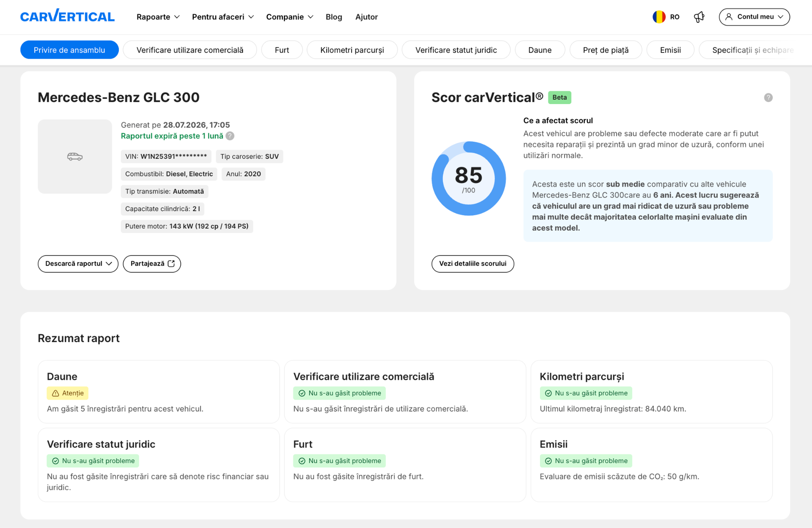This screenshot has width=812, height=528.
Task: Click the Beta badge
Action: coord(560,97)
